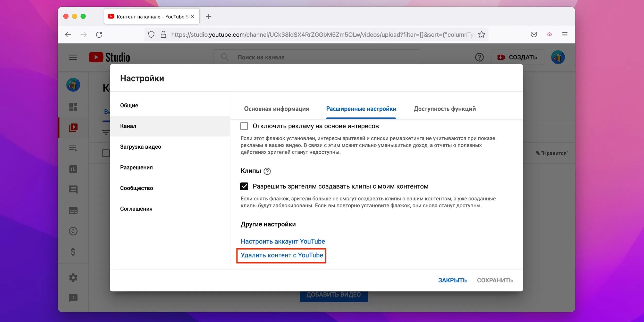Open Настроить аккаунт YouTube link
Screen dimensions: 644x322
pos(283,241)
